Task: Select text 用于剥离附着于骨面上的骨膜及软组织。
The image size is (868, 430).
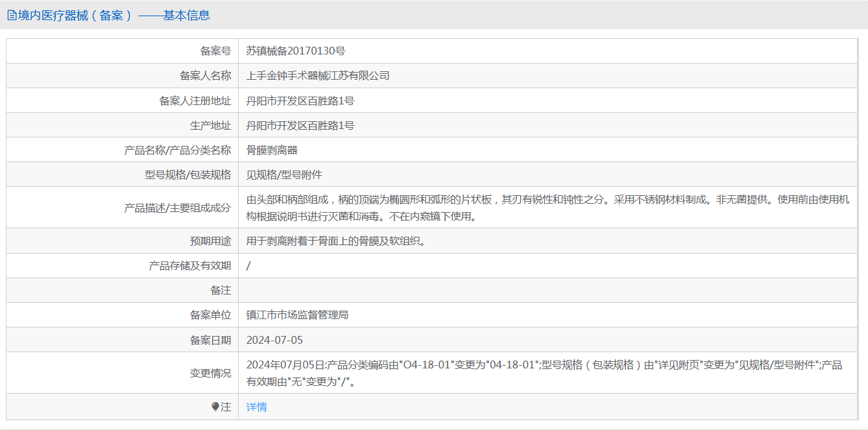Action: point(338,241)
